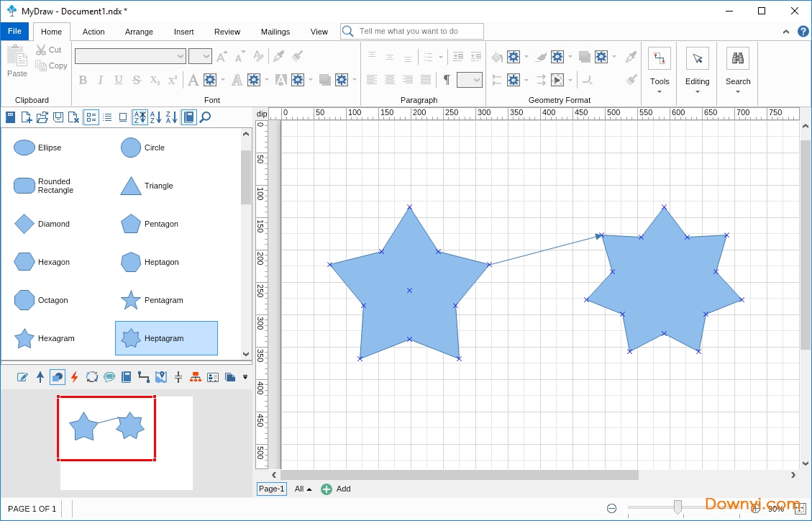
Task: Click the find shapes magnifier icon
Action: click(x=205, y=117)
